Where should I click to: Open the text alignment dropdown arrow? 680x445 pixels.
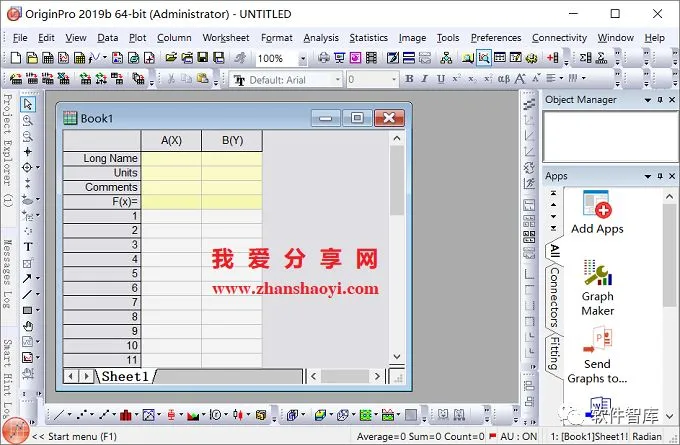(x=561, y=79)
